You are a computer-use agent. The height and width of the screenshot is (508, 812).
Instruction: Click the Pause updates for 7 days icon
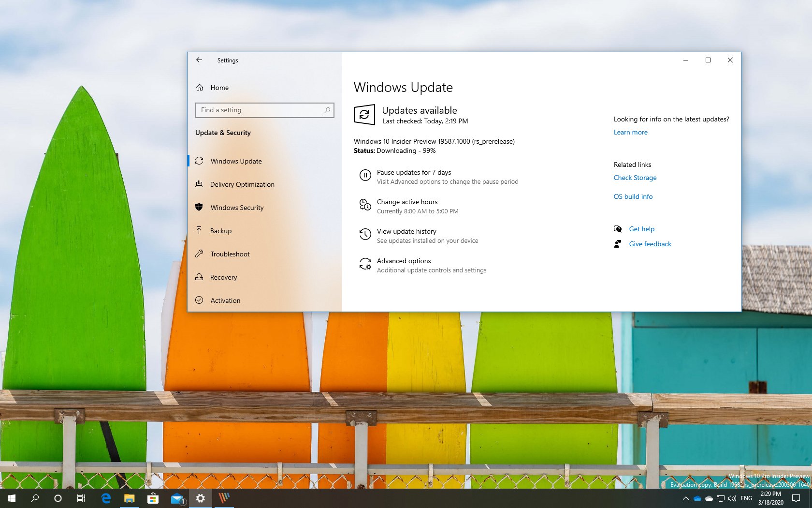click(x=365, y=176)
